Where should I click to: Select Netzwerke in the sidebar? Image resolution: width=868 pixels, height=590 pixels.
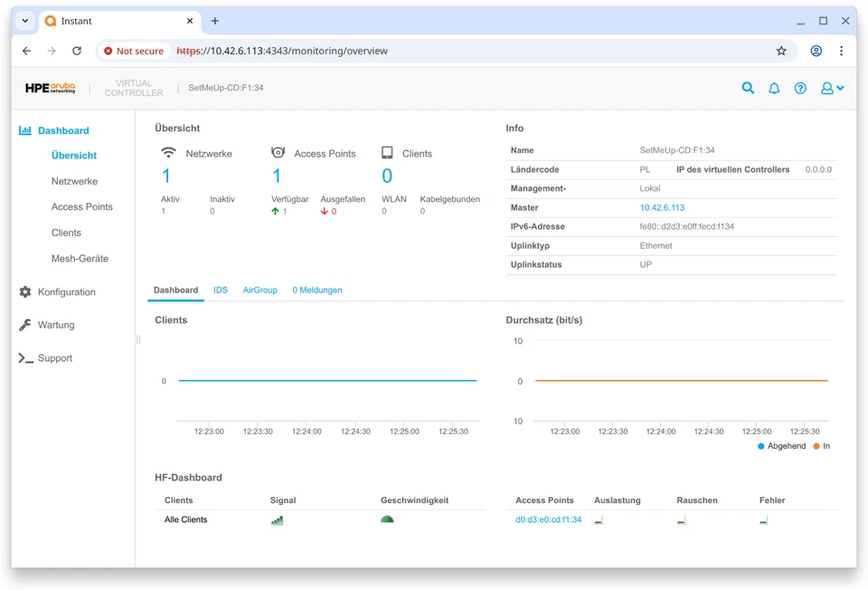click(x=74, y=181)
